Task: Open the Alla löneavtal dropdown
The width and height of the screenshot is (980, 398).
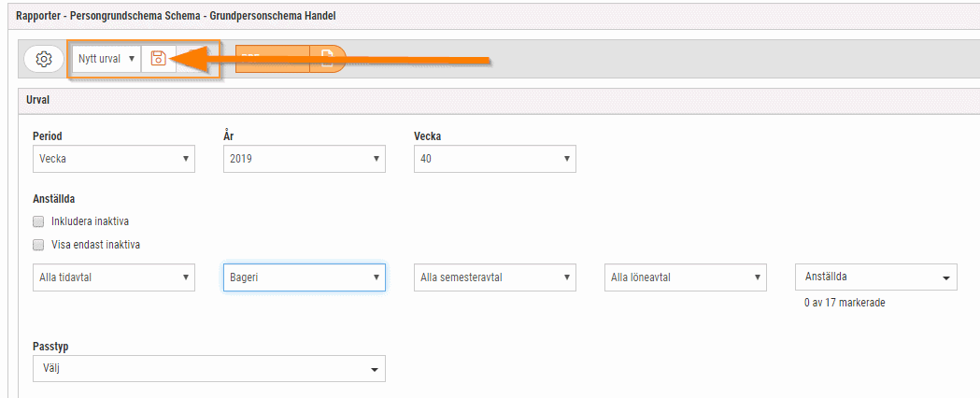Action: click(686, 277)
